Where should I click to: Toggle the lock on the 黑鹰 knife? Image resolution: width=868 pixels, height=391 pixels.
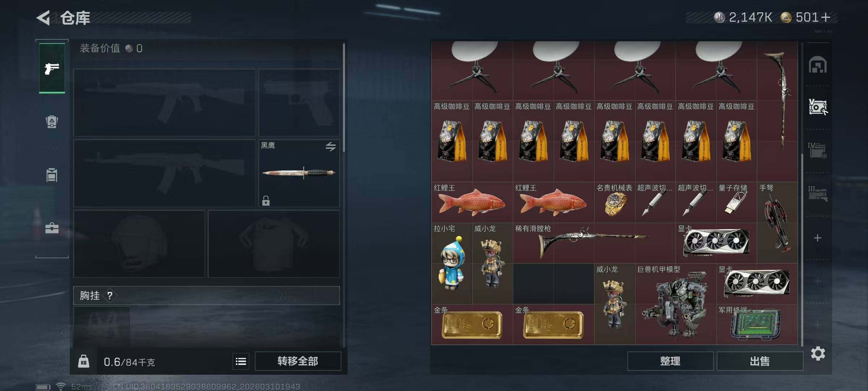(x=266, y=201)
